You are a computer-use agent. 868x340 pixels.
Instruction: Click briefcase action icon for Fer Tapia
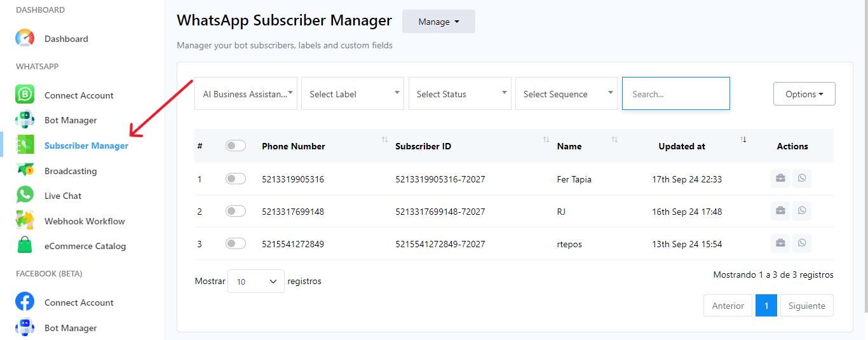point(780,179)
